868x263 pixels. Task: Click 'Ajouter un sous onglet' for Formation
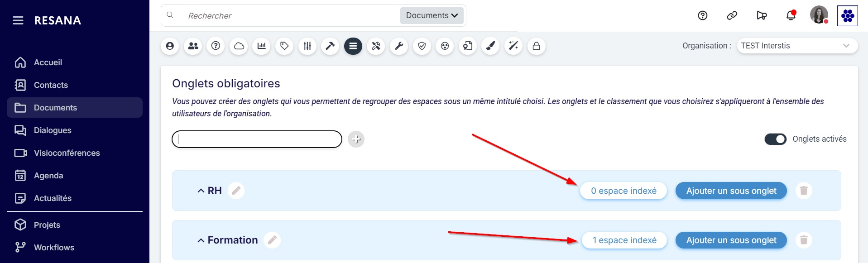731,240
